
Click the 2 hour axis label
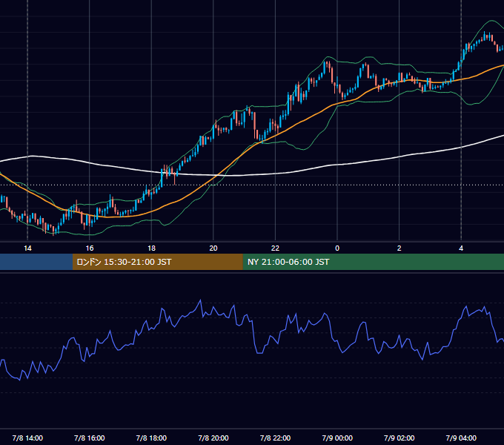point(399,248)
